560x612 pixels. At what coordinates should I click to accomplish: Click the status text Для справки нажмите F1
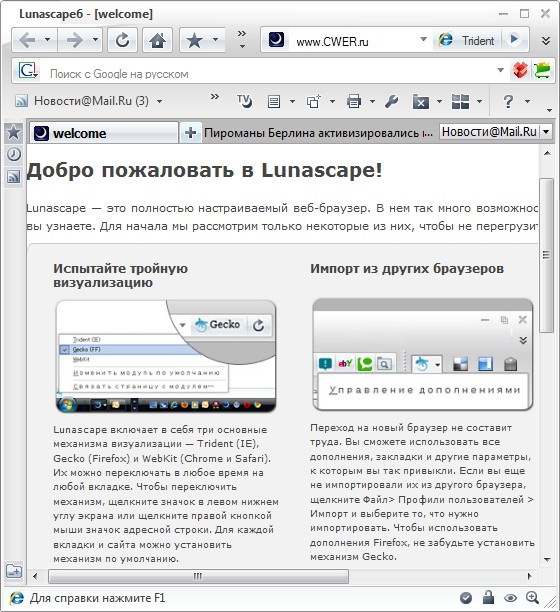point(98,598)
